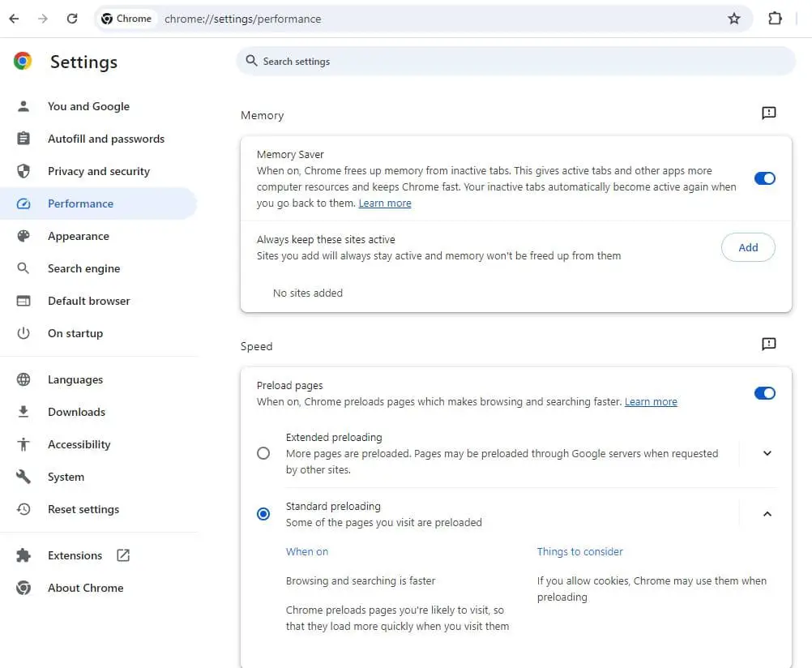Reload the page with the refresh icon

[x=72, y=19]
